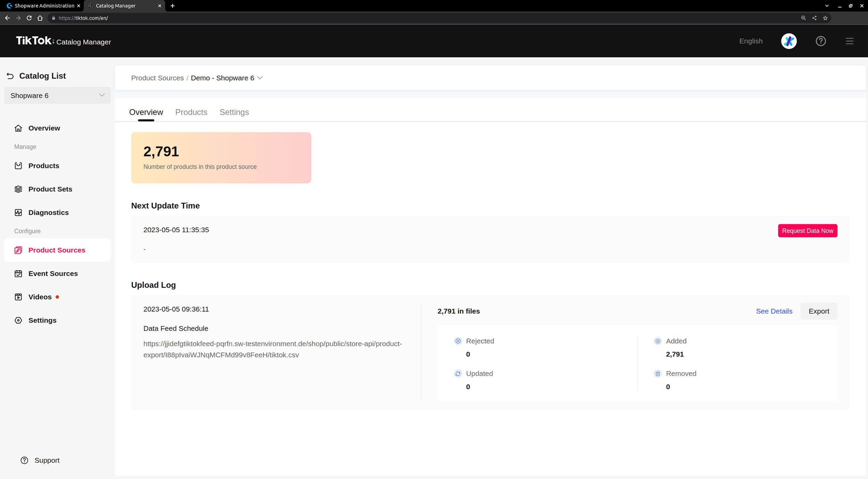
Task: Open Product Sets in sidebar
Action: 57,189
